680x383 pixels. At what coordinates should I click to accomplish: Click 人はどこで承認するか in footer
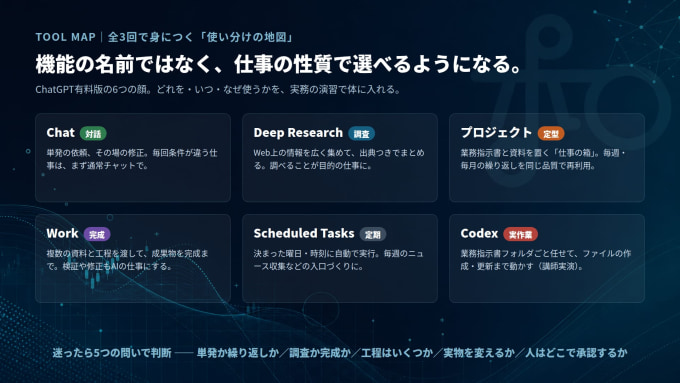[x=576, y=353]
